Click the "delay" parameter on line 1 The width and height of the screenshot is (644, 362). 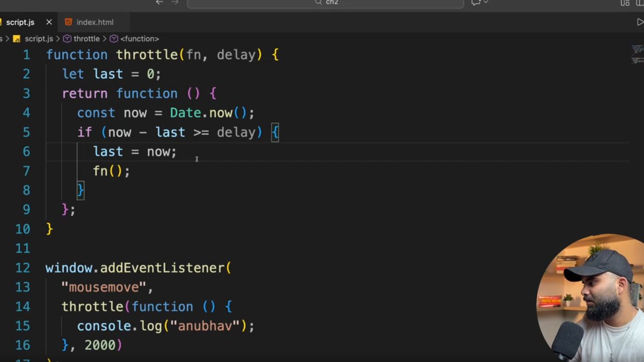[236, 55]
